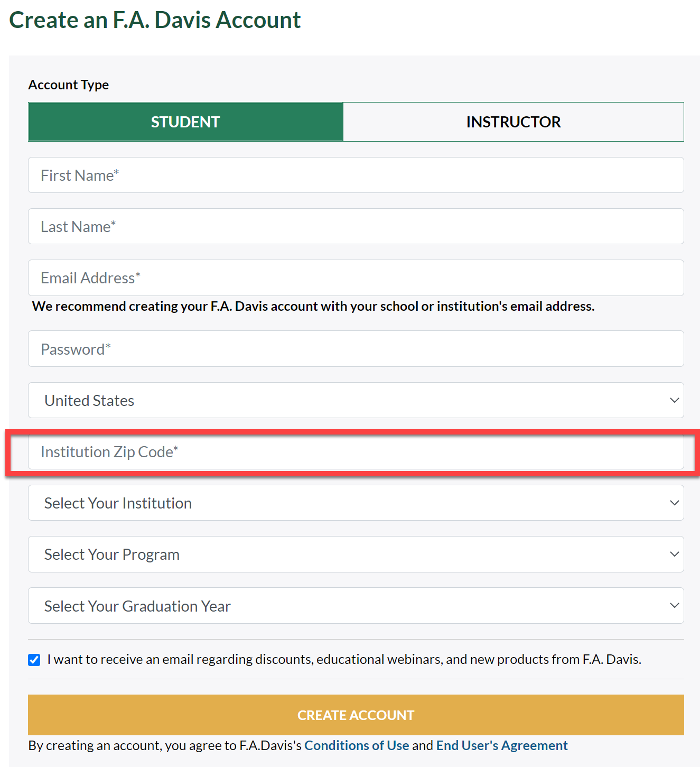Click the chevron on program selector
Image resolution: width=700 pixels, height=767 pixels.
tap(674, 555)
